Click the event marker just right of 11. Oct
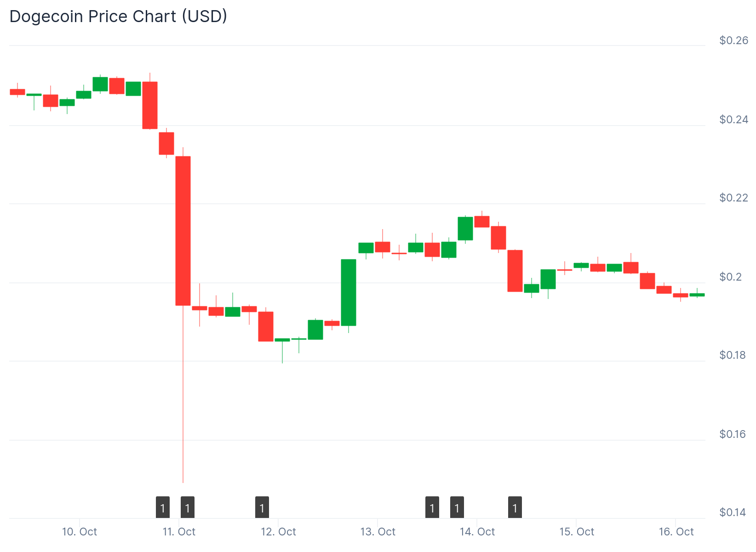Screen dimensions: 756x552 pos(188,508)
